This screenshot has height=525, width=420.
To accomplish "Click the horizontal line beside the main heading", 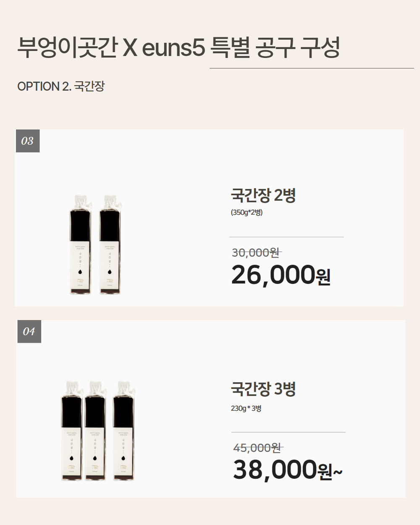I will coord(312,68).
